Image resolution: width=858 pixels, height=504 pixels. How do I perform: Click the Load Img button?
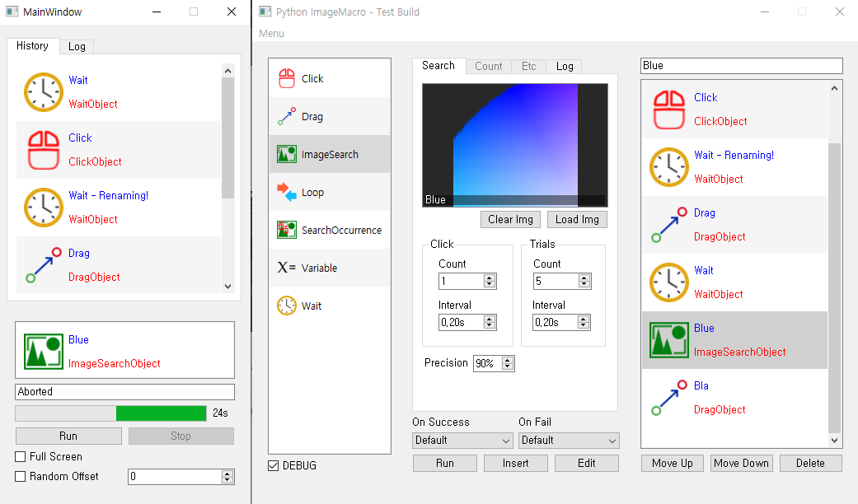click(577, 219)
